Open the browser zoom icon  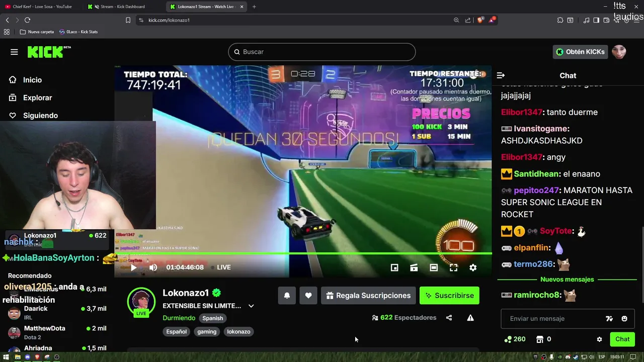point(456,20)
